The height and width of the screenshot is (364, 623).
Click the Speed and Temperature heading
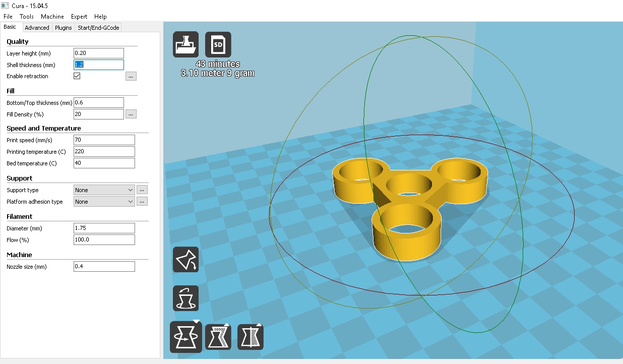coord(44,128)
